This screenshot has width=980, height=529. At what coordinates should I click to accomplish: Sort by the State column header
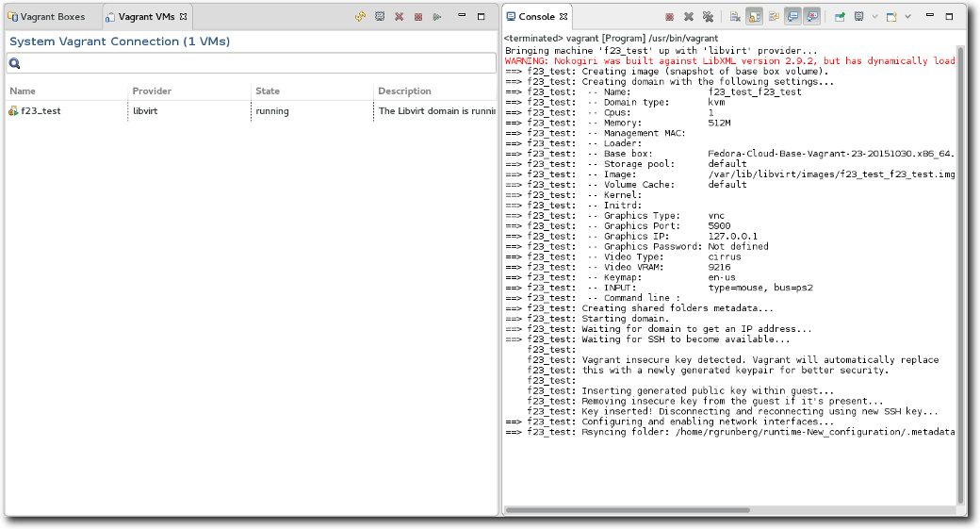coord(268,91)
